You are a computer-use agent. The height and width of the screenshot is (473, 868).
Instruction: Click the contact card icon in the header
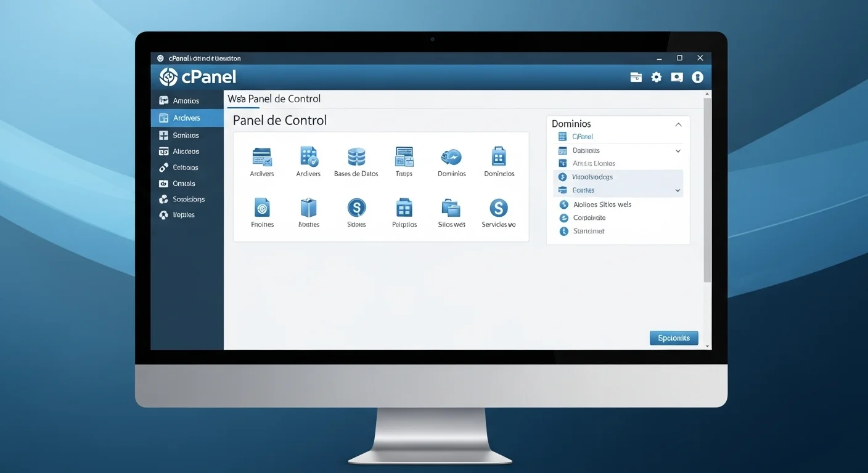point(677,78)
